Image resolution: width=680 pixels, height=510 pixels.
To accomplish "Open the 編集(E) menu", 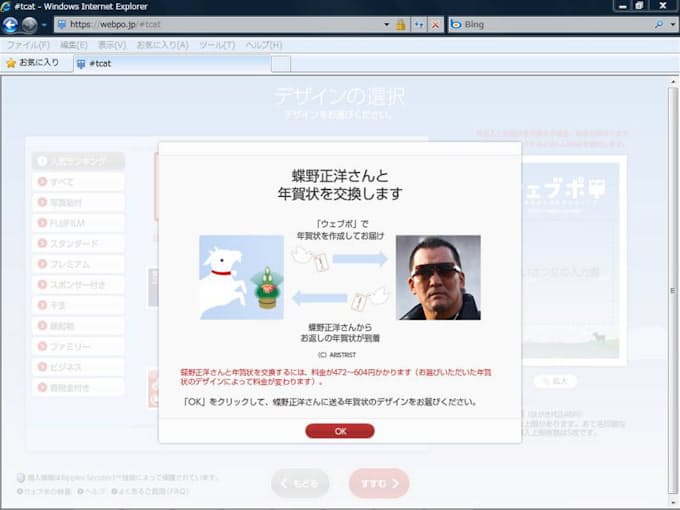I will (x=73, y=45).
